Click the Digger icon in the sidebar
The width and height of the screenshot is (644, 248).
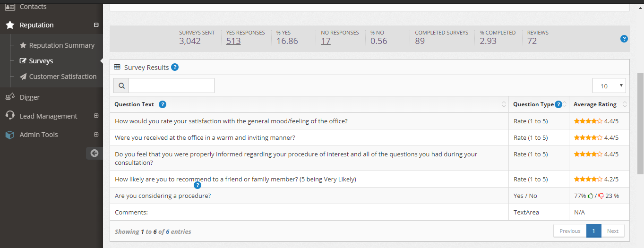tap(10, 97)
